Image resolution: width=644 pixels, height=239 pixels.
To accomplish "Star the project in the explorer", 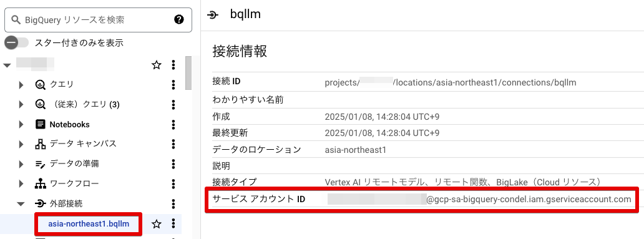I will (157, 65).
